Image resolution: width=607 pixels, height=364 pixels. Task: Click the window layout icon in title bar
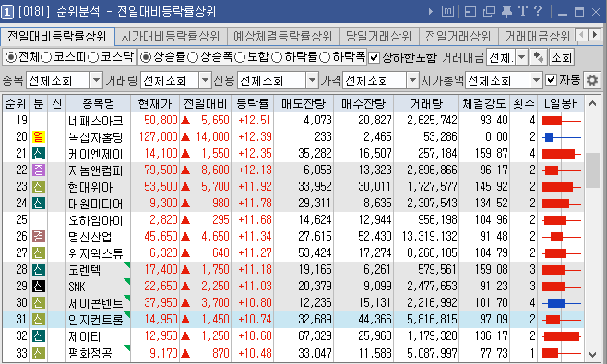click(470, 12)
